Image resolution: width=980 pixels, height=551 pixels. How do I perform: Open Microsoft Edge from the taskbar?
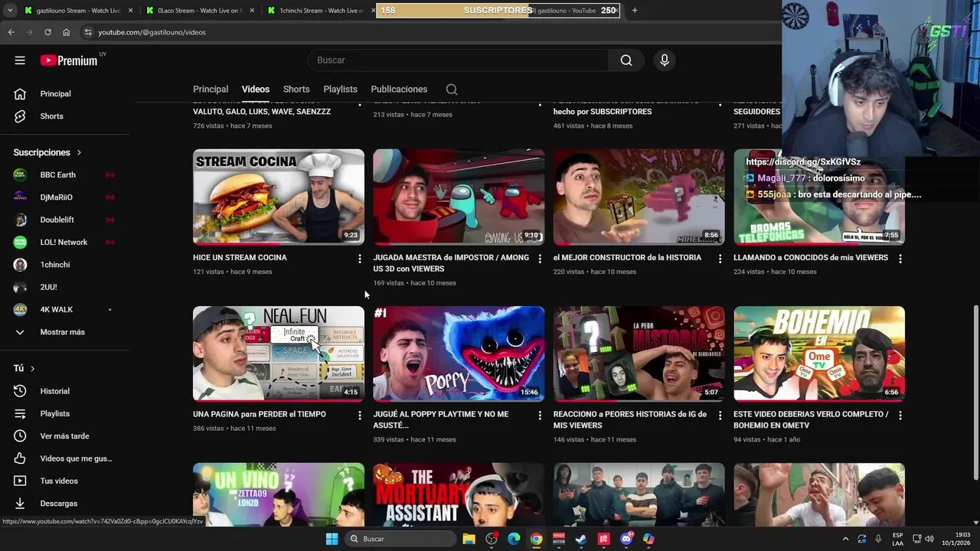coord(514,539)
